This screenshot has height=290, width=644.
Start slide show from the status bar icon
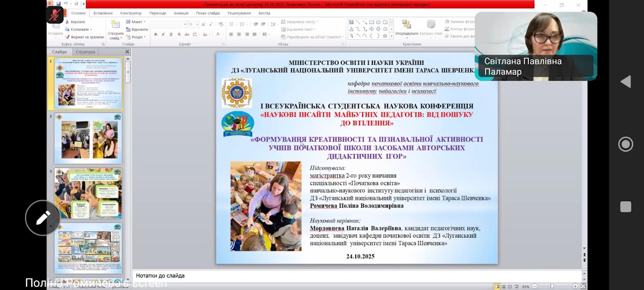tap(516, 286)
